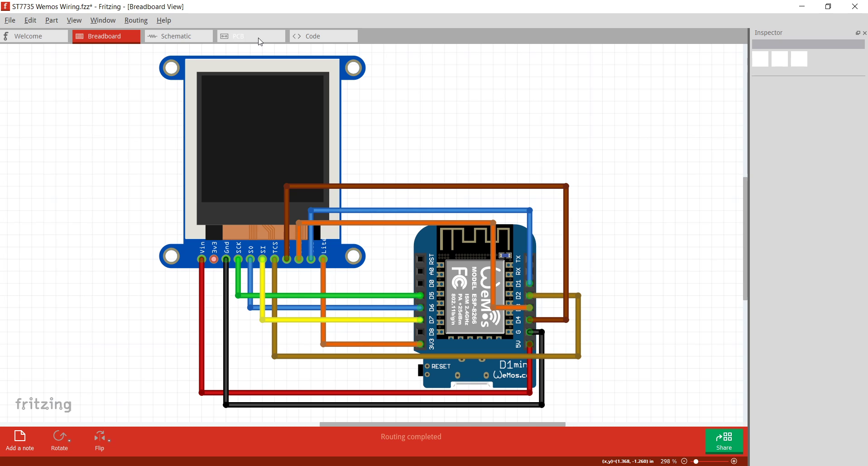This screenshot has width=868, height=466.
Task: Click the D1 pin on Wemos
Action: coord(529,283)
